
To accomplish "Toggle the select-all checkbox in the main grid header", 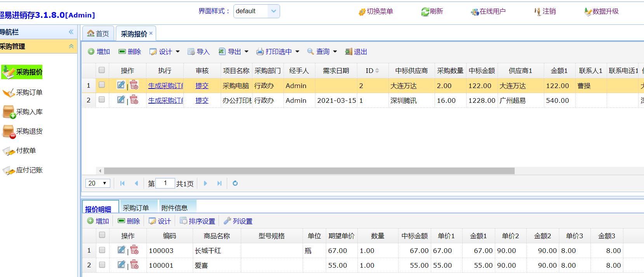I will click(x=102, y=70).
